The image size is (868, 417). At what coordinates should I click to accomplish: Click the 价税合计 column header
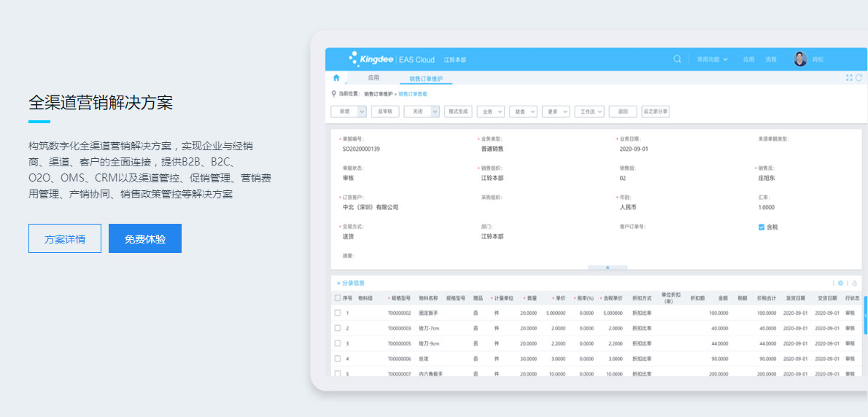pyautogui.click(x=767, y=298)
